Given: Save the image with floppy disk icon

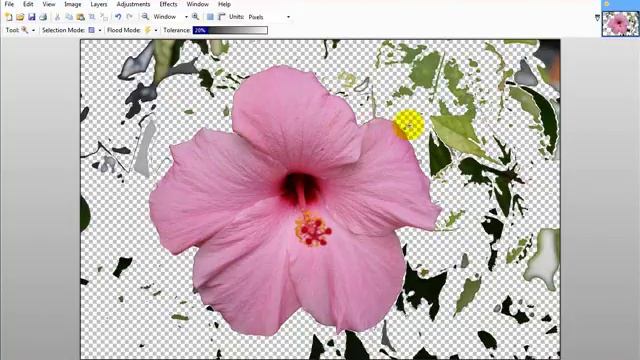Looking at the screenshot, I should click(x=31, y=17).
